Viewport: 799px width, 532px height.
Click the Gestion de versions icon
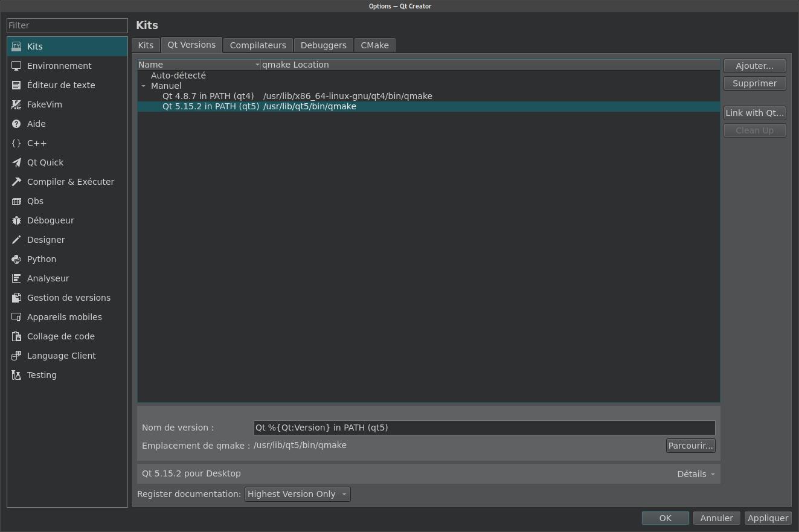(16, 298)
